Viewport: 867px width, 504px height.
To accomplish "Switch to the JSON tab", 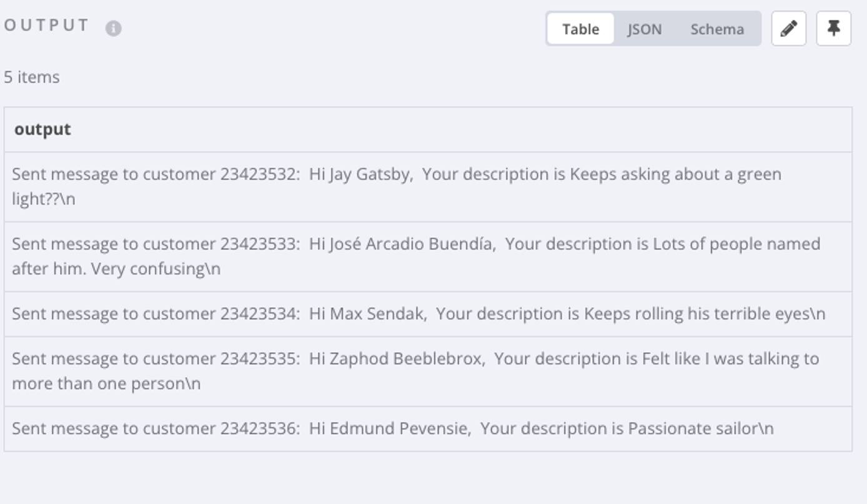I will (x=645, y=28).
